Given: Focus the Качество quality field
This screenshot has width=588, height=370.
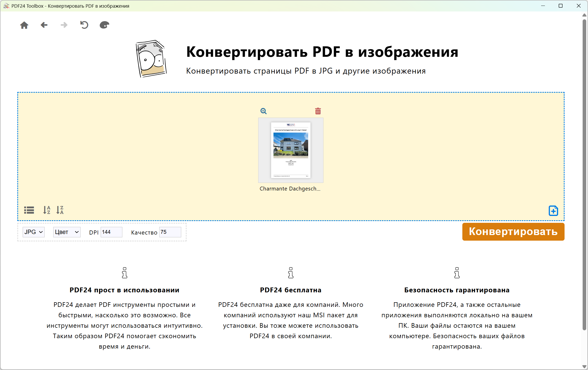Looking at the screenshot, I should (x=170, y=232).
